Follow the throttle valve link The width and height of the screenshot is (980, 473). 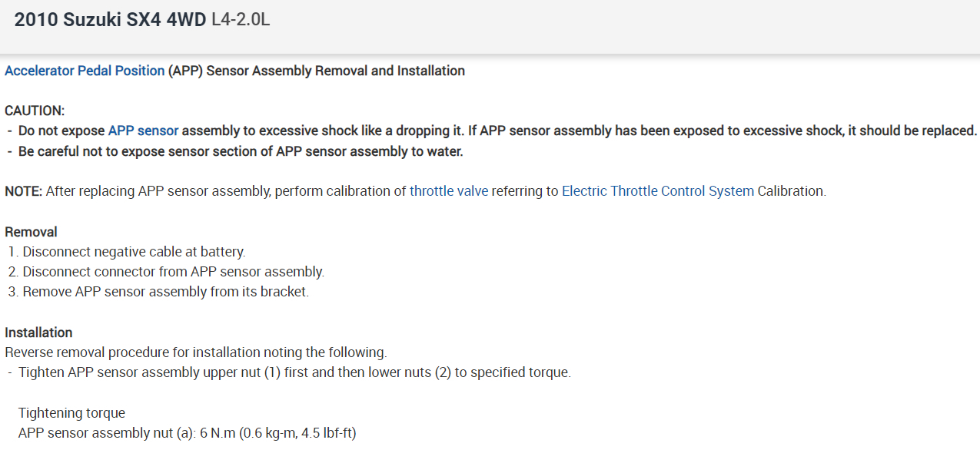pos(448,191)
